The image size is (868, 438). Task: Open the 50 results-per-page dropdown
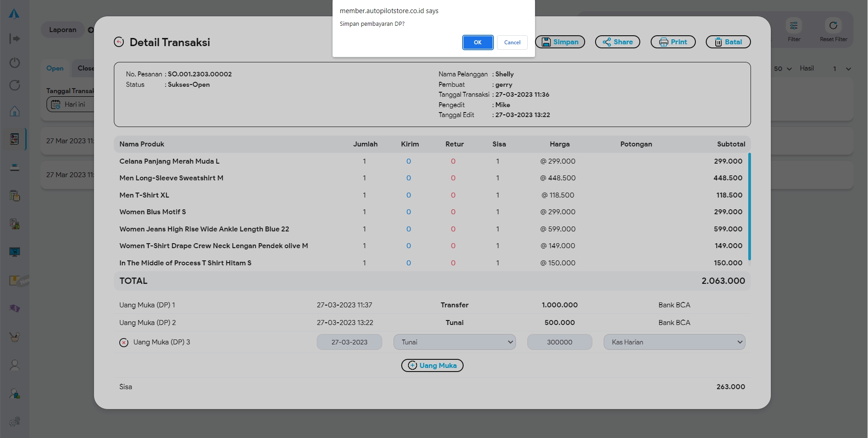point(783,69)
